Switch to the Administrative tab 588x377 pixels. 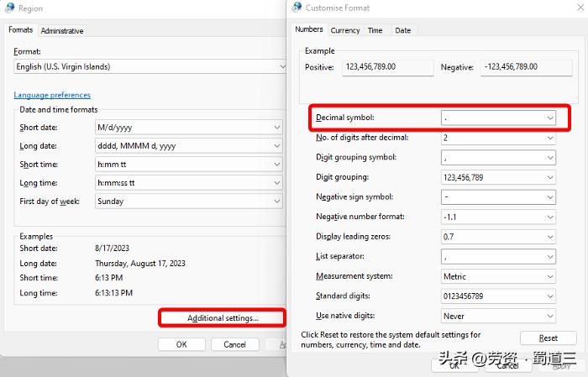[62, 31]
